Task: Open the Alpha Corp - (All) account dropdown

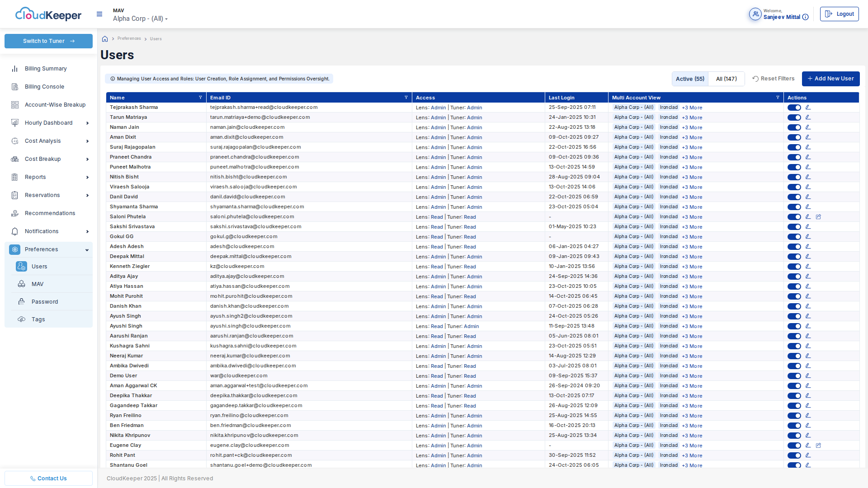Action: pyautogui.click(x=140, y=19)
